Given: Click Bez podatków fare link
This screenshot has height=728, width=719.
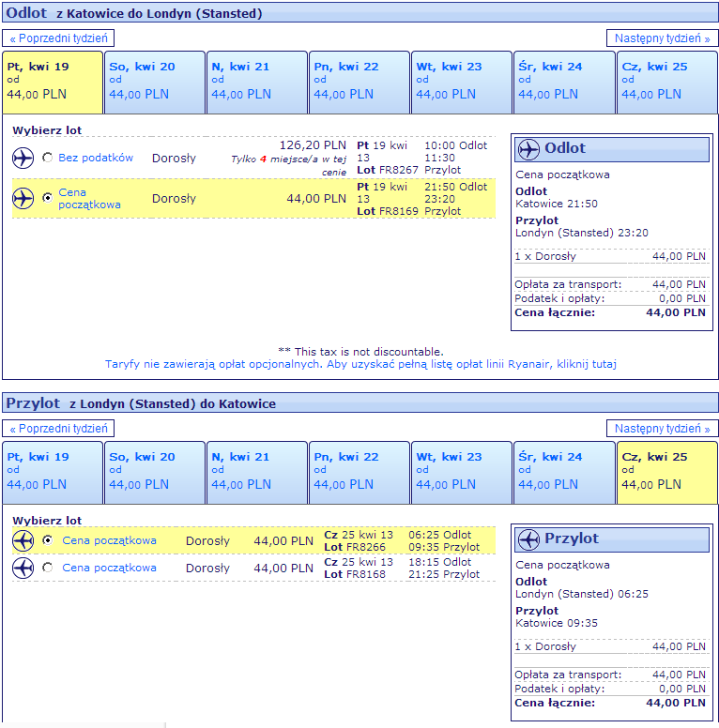Looking at the screenshot, I should (96, 158).
